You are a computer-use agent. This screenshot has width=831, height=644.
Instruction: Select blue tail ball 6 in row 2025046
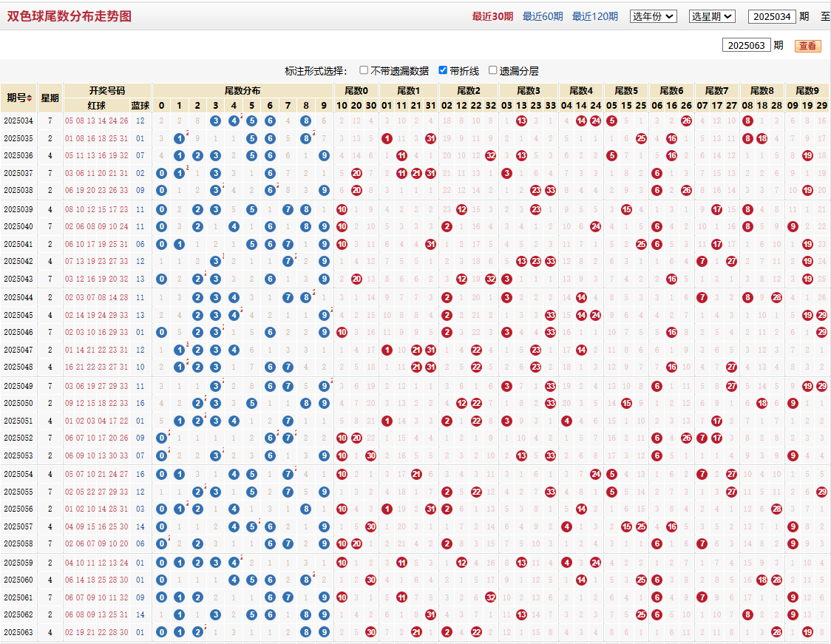coord(270,332)
